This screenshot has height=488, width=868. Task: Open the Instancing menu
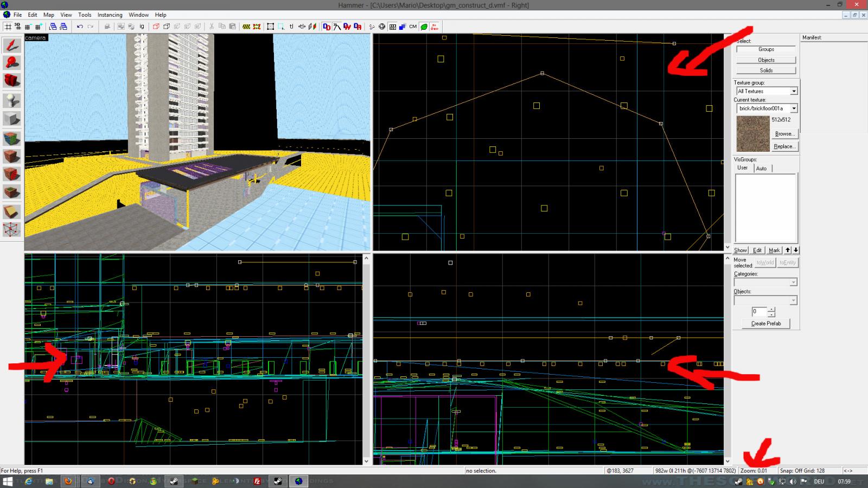click(110, 15)
